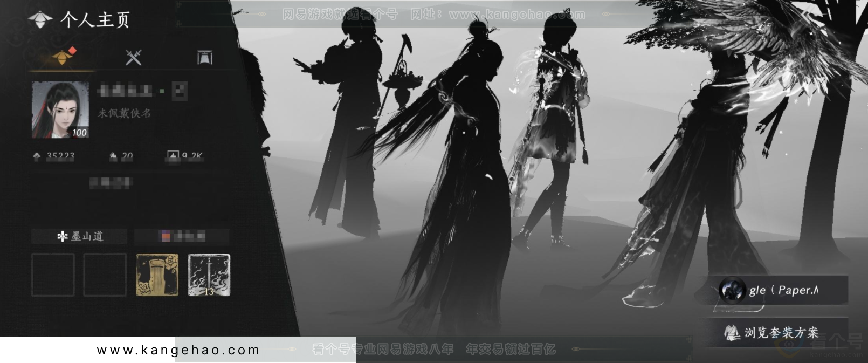Open the silver sword badge numbered 13
868x363 pixels.
pos(209,275)
